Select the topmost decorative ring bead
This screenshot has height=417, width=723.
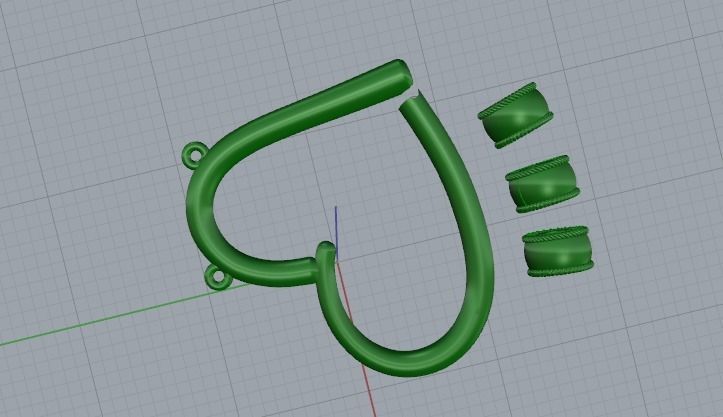tap(515, 115)
